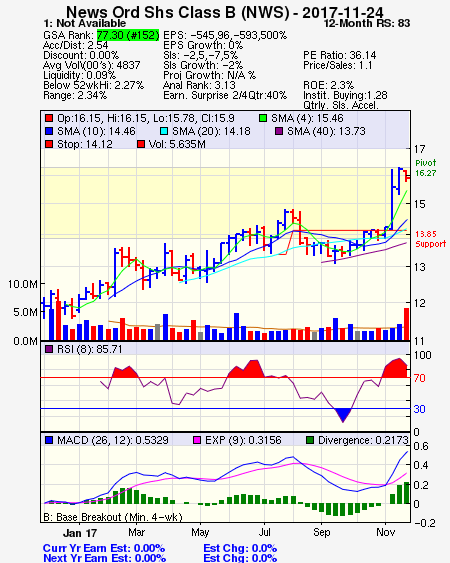Viewport: 450px width, 563px height.
Task: Click the green Divergence legend swatch
Action: pos(310,440)
